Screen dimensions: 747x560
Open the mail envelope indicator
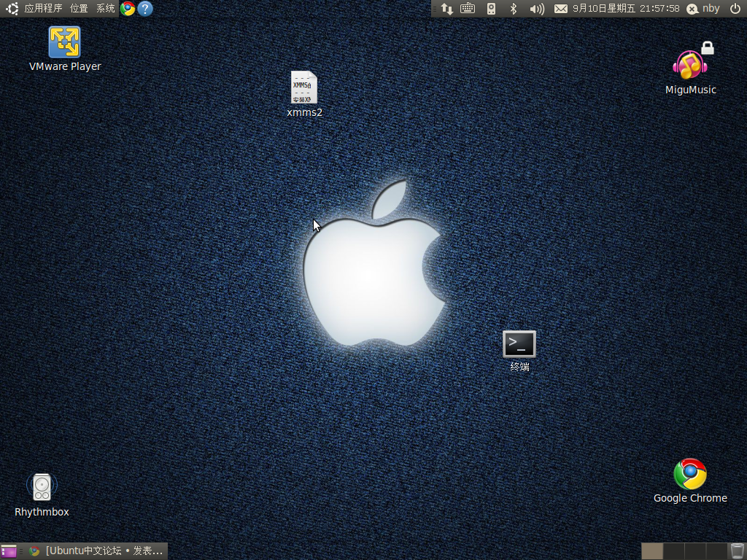tap(561, 9)
